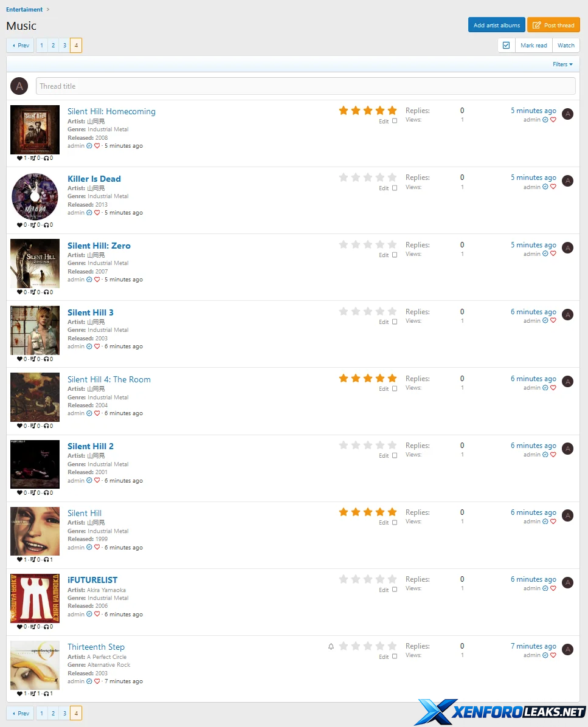Viewport: 588px width, 727px height.
Task: Click the iFUTURELIST album cover thumbnail
Action: (35, 598)
